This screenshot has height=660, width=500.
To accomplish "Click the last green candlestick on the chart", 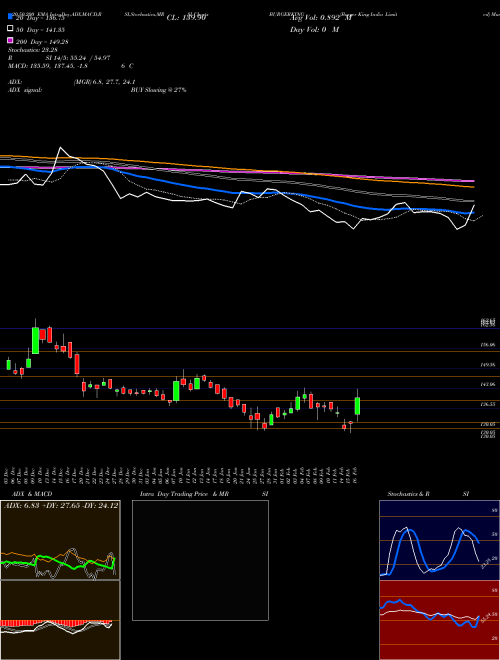I will pyautogui.click(x=357, y=406).
